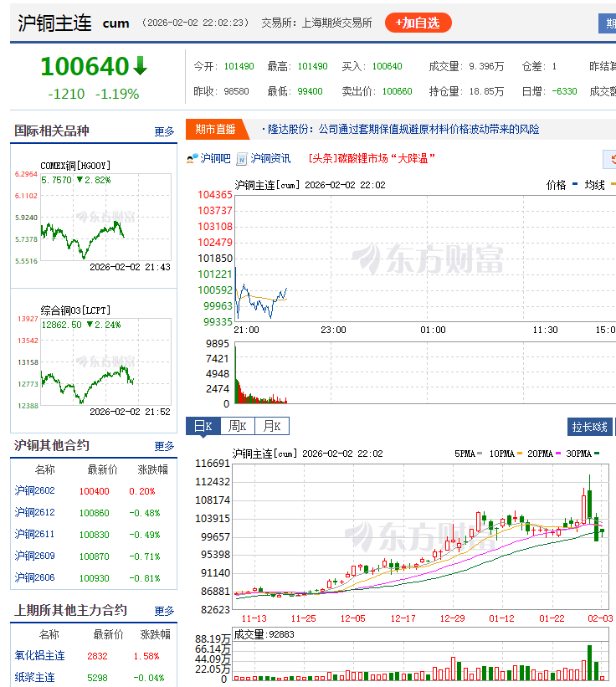Click the 氧化铝主连 change 1.58%
Viewport: 616px width, 687px height.
click(x=146, y=656)
